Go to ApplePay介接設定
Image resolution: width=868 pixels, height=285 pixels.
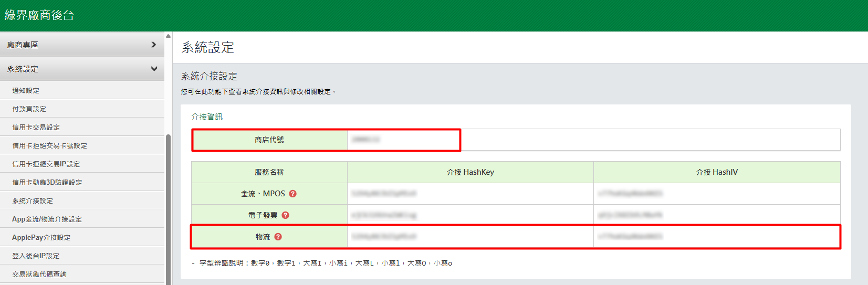click(41, 238)
